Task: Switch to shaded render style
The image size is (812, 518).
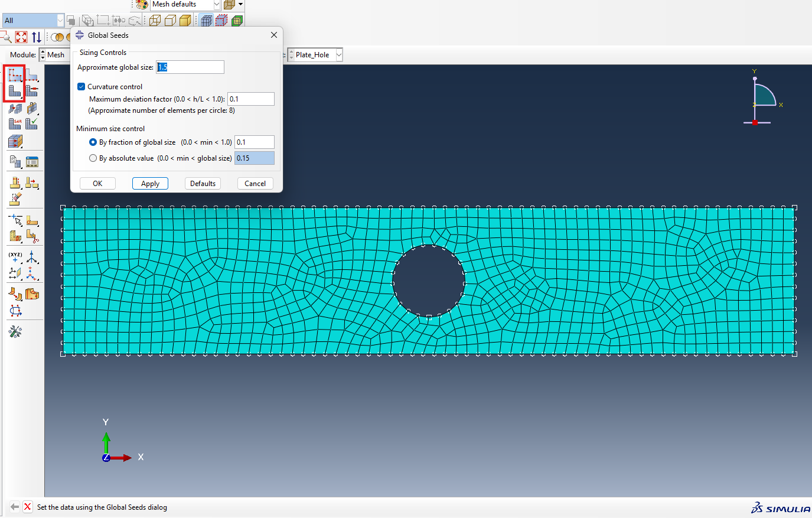Action: tap(185, 21)
